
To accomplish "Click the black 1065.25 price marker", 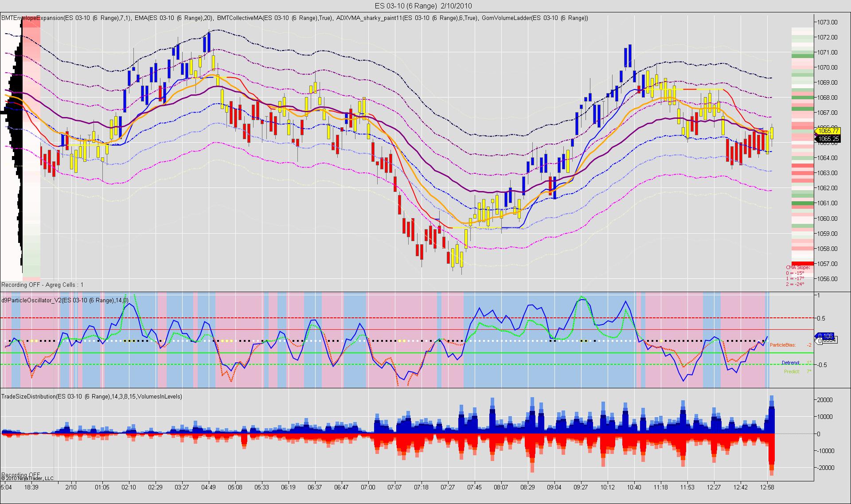I will coord(828,139).
